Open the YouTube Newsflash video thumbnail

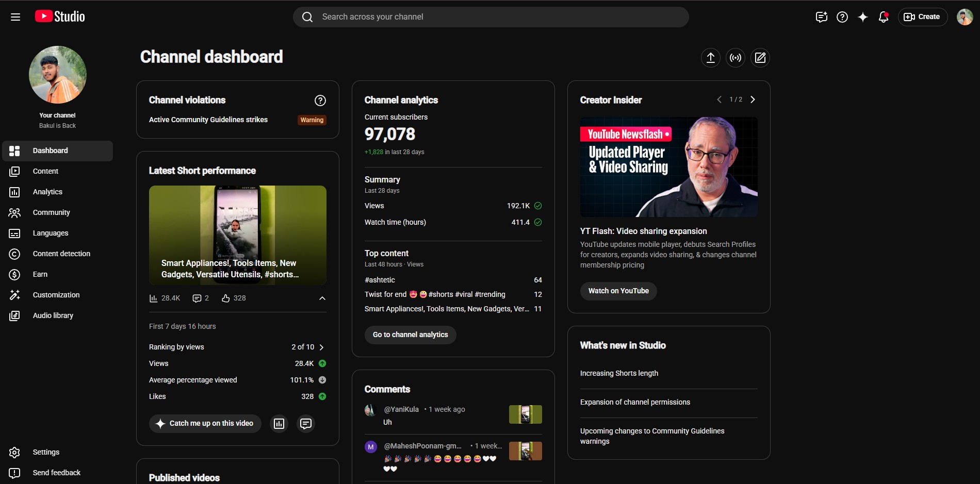[669, 167]
